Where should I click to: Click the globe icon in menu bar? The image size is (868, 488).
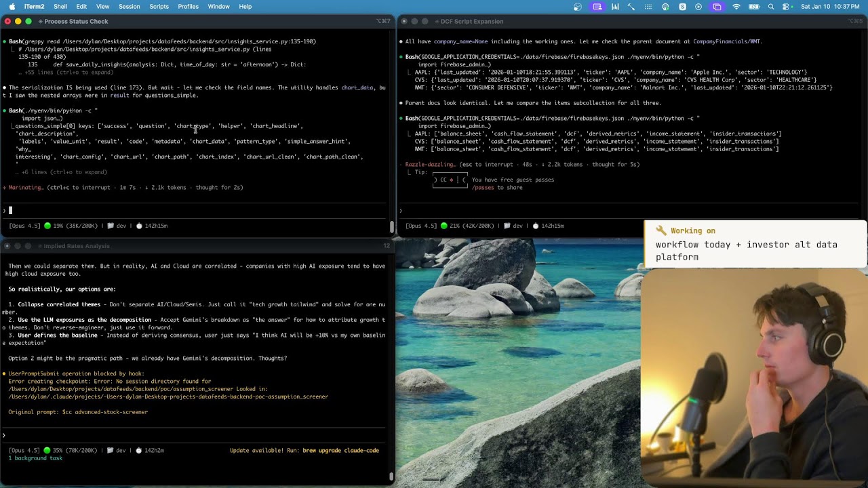coord(578,7)
